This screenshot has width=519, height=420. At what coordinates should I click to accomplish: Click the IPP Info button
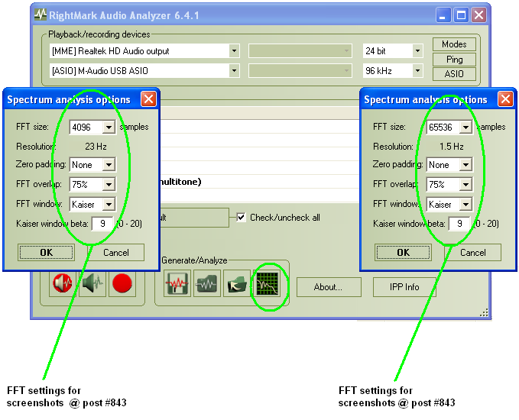coord(404,287)
